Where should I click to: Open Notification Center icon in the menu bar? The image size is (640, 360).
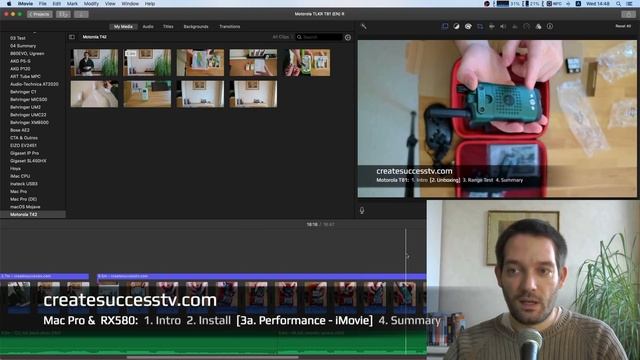click(629, 4)
